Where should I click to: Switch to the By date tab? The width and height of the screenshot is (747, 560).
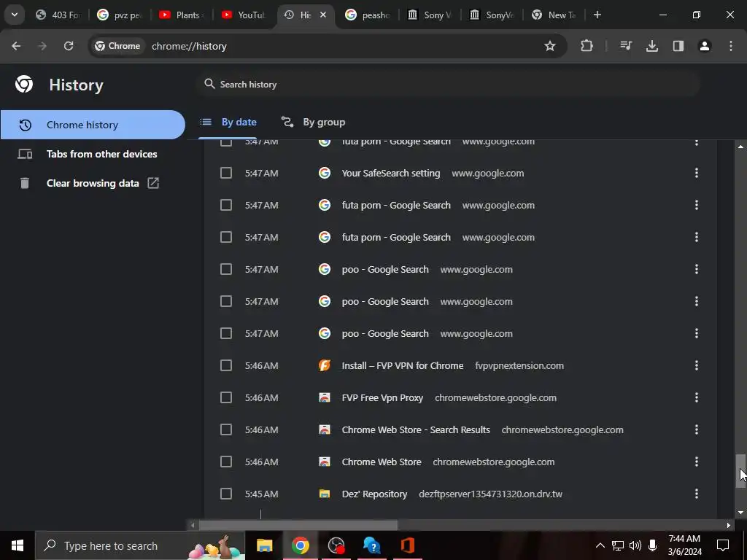pyautogui.click(x=228, y=122)
